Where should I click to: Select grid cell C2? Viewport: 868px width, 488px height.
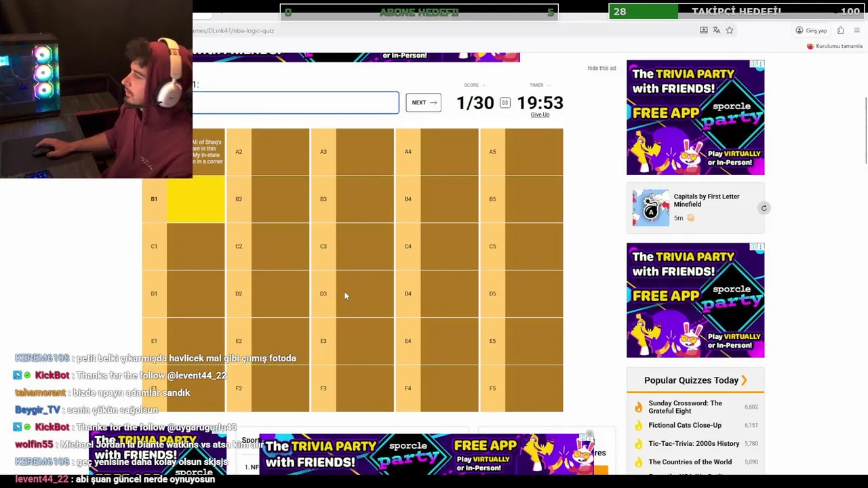[267, 247]
